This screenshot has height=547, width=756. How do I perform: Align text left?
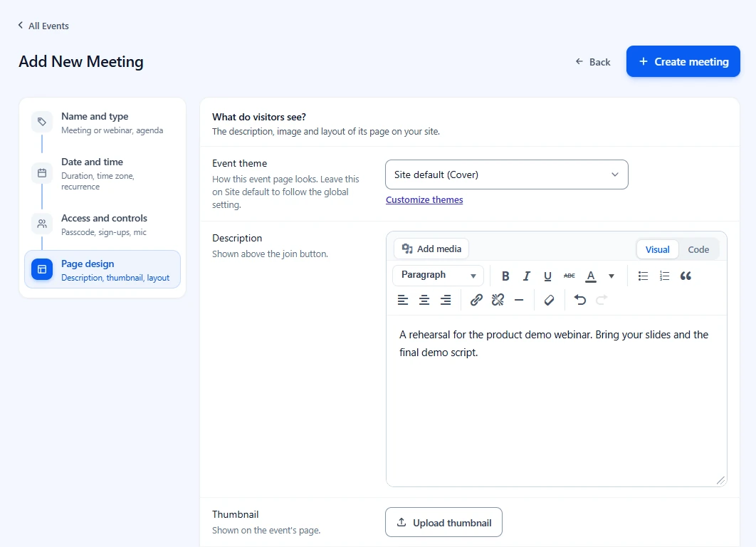pos(403,300)
